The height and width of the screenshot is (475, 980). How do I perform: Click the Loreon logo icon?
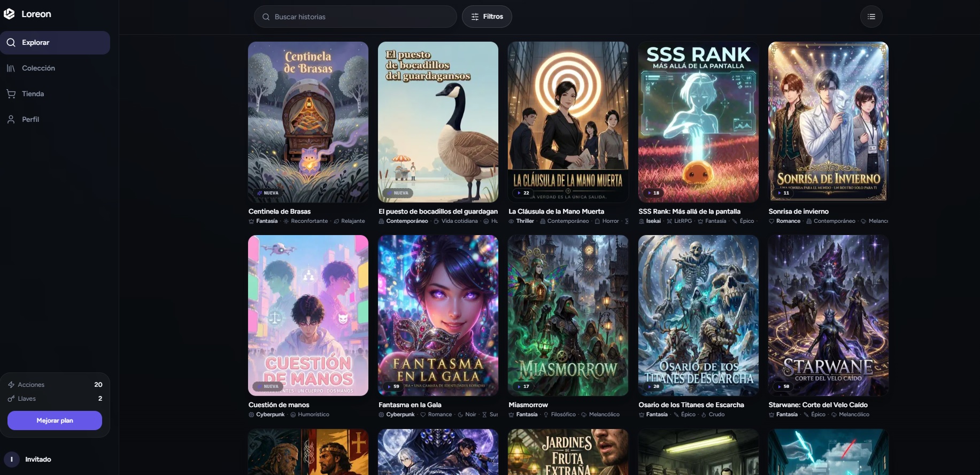(9, 14)
